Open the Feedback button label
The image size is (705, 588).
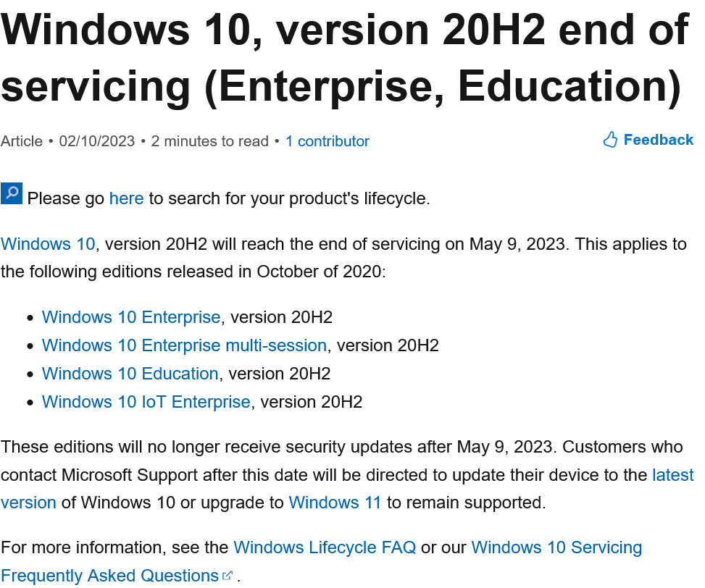click(658, 140)
